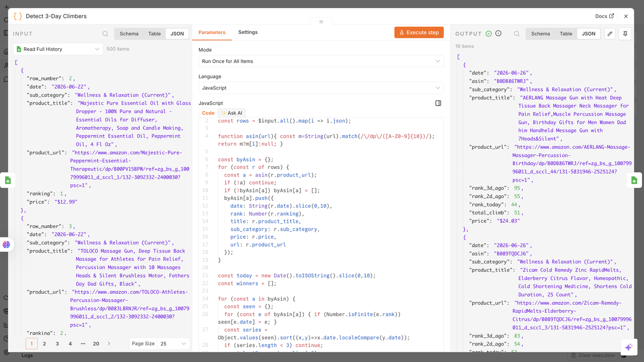This screenshot has width=644, height=362.
Task: Search the input data panel
Action: 105,34
